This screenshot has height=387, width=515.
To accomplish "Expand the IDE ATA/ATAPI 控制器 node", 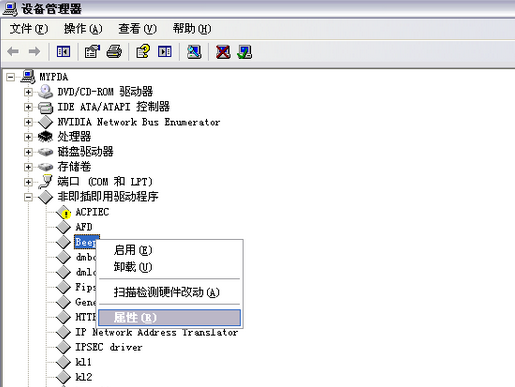I will pos(28,107).
